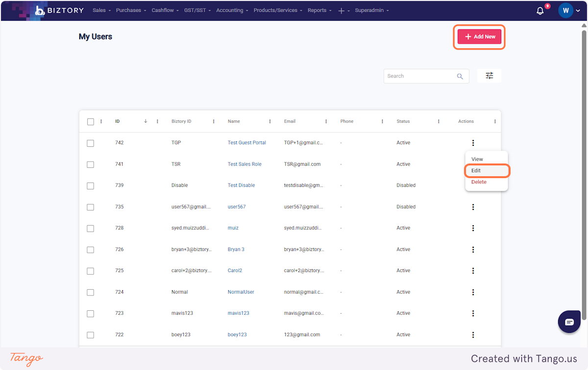
Task: Open the Biztory ID column options menu
Action: [214, 121]
